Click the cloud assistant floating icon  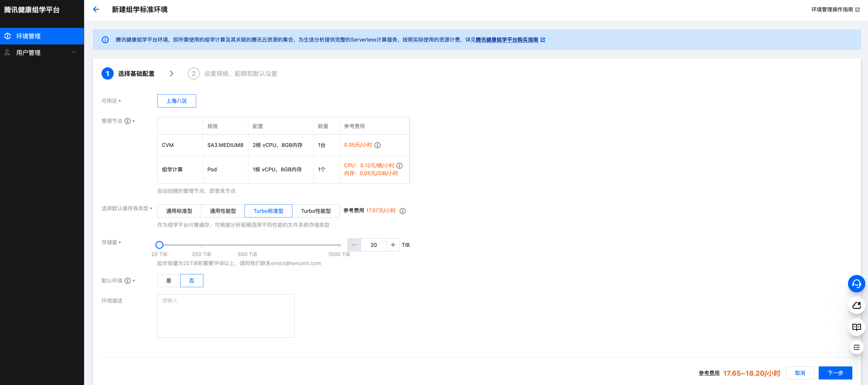coord(856,305)
